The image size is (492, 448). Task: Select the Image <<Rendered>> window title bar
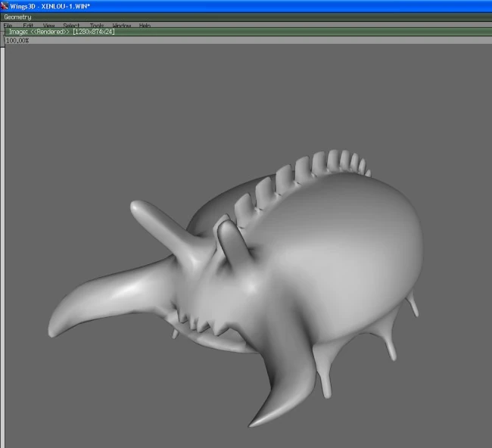(x=61, y=33)
